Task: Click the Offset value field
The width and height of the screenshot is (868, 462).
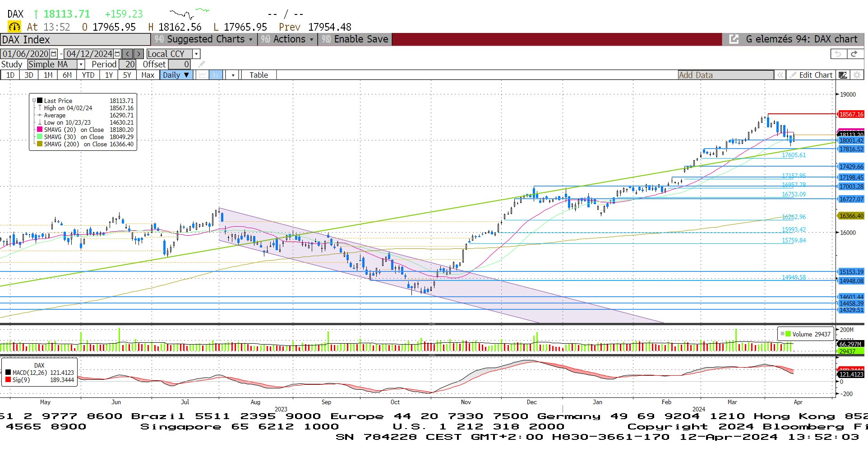Action: click(179, 64)
